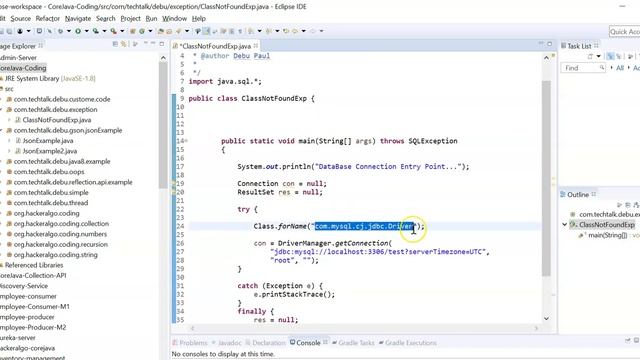Open the Help menu
Screen dimensions: 640x360
[199, 18]
